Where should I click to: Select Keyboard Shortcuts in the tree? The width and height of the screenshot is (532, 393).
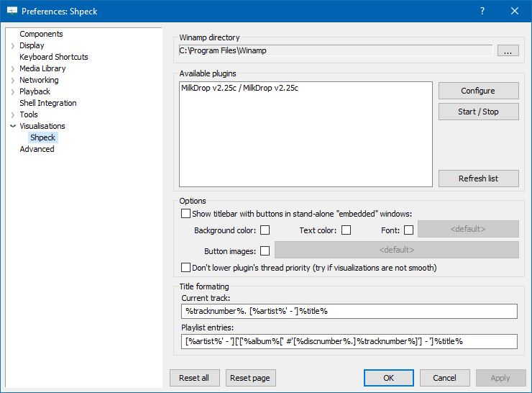pos(54,57)
